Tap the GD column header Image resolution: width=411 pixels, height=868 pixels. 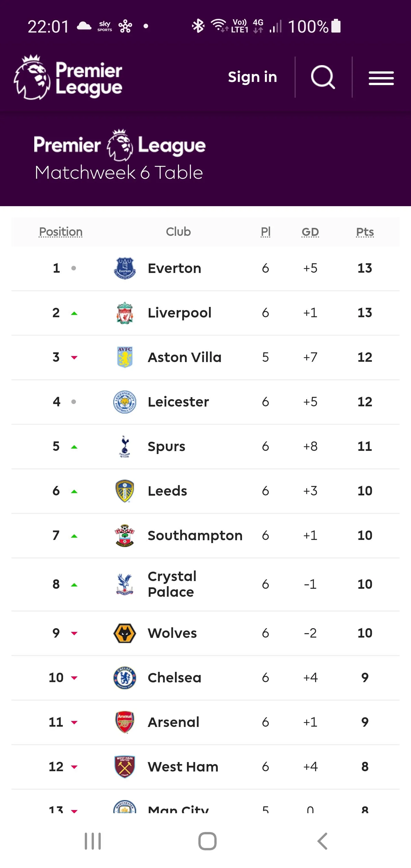pos(310,232)
